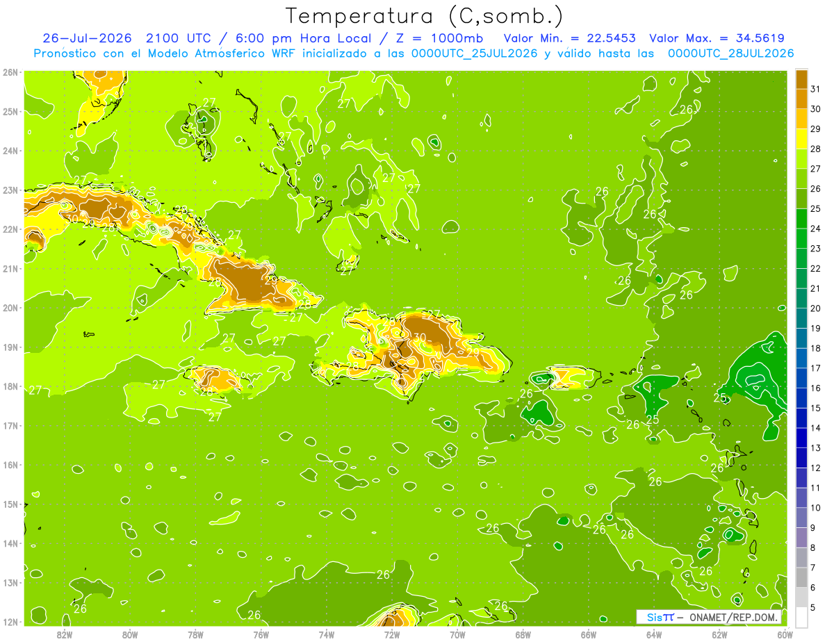Click the "72W" longitude axis label
The width and height of the screenshot is (834, 644).
392,634
